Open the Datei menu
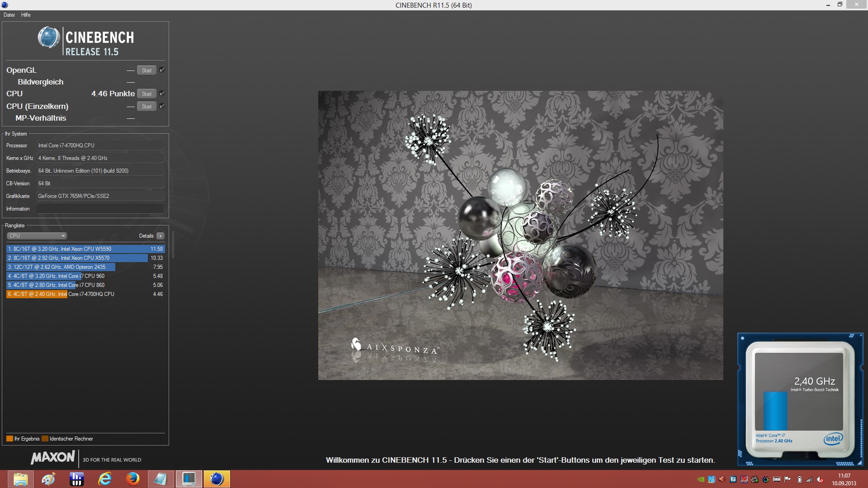 point(9,15)
